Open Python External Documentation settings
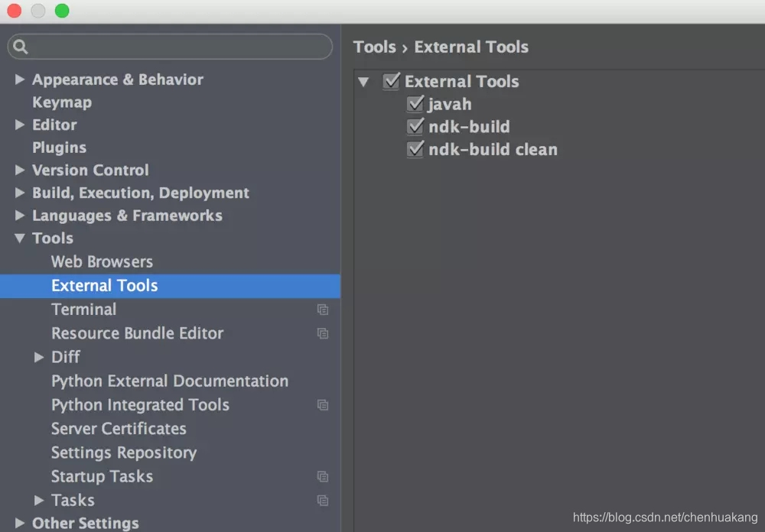Image resolution: width=765 pixels, height=532 pixels. [170, 381]
